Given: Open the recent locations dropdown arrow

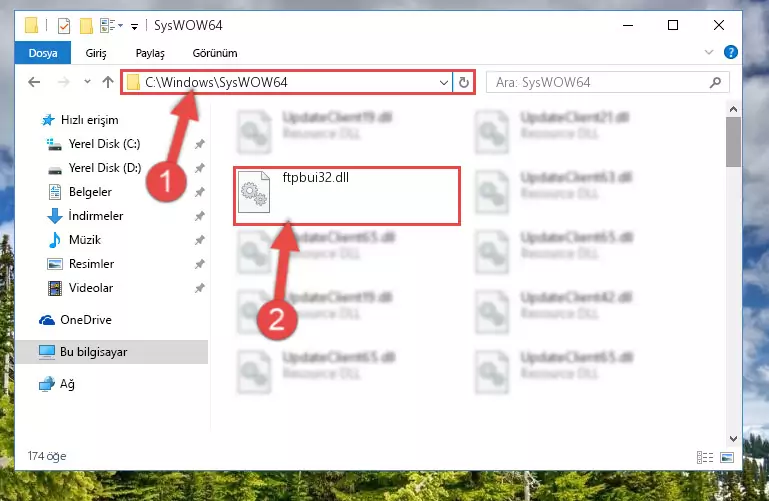Looking at the screenshot, I should [87, 82].
